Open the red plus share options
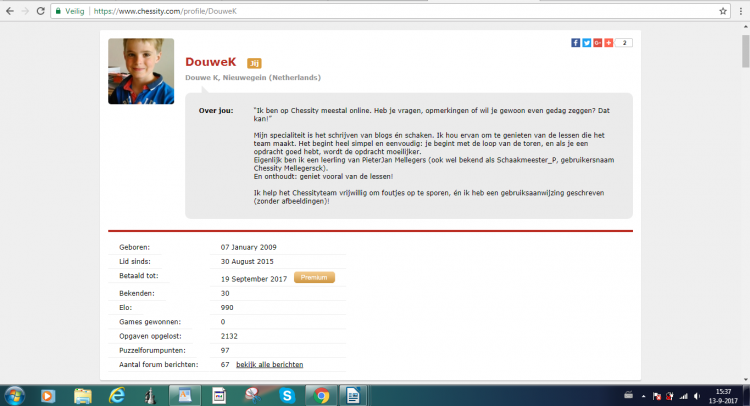The width and height of the screenshot is (750, 406). (608, 43)
